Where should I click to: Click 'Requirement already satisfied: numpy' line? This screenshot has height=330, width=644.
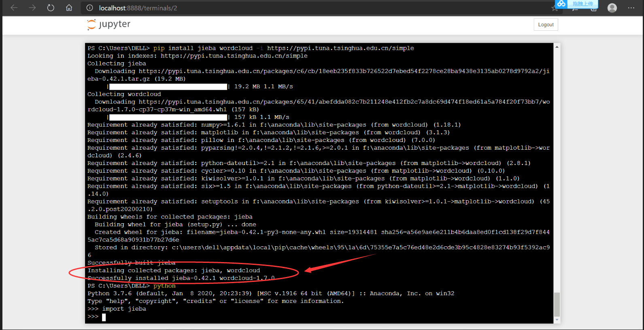pos(274,125)
